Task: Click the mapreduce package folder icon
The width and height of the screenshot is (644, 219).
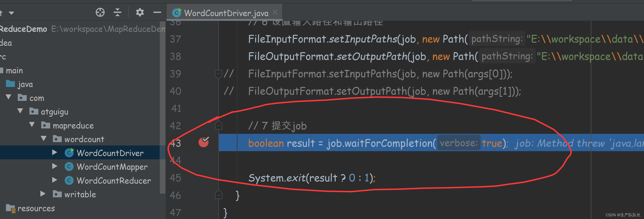Action: point(45,125)
